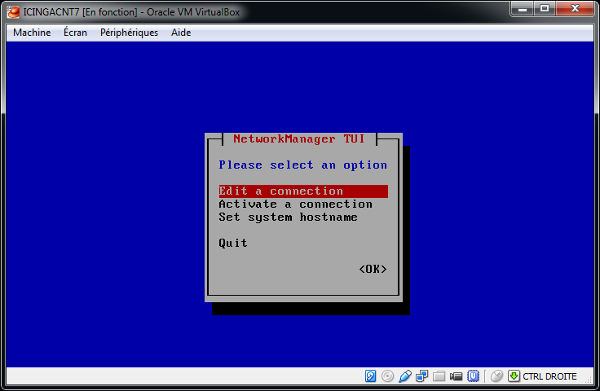600x391 pixels.
Task: Select Edit a connection option
Action: (303, 191)
